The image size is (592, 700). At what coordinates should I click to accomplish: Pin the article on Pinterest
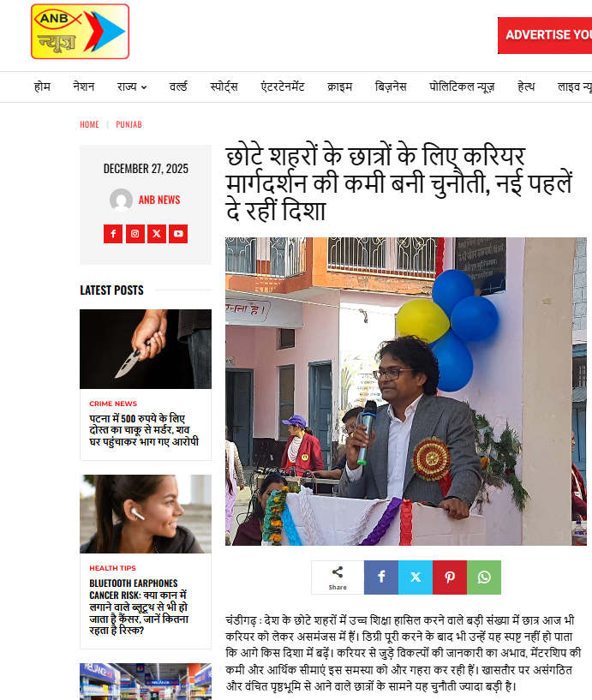(x=450, y=577)
